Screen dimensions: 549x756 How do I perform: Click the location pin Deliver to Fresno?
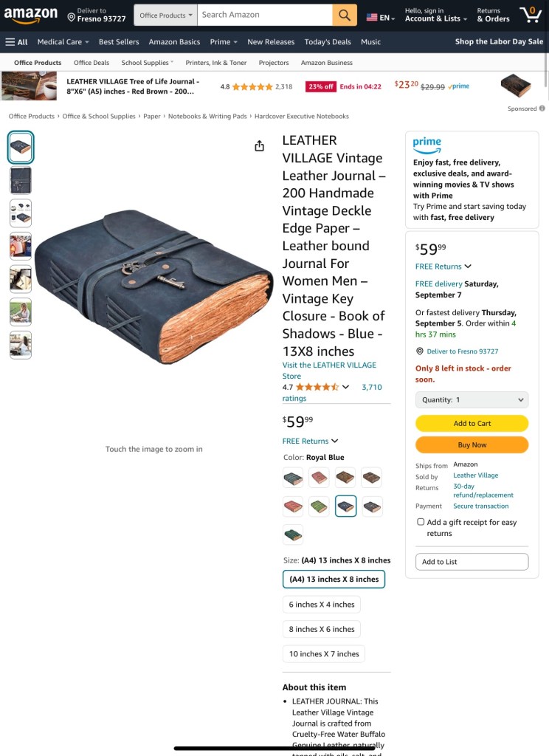tap(97, 15)
